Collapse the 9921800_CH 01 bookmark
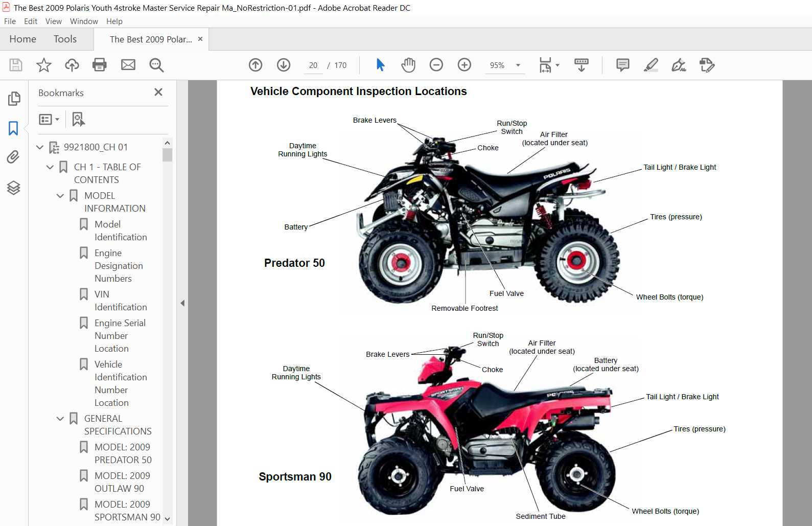812x526 pixels. pos(40,147)
